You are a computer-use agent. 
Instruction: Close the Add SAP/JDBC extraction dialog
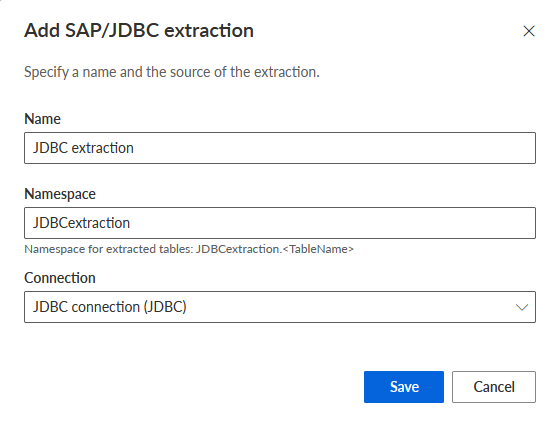[x=529, y=31]
